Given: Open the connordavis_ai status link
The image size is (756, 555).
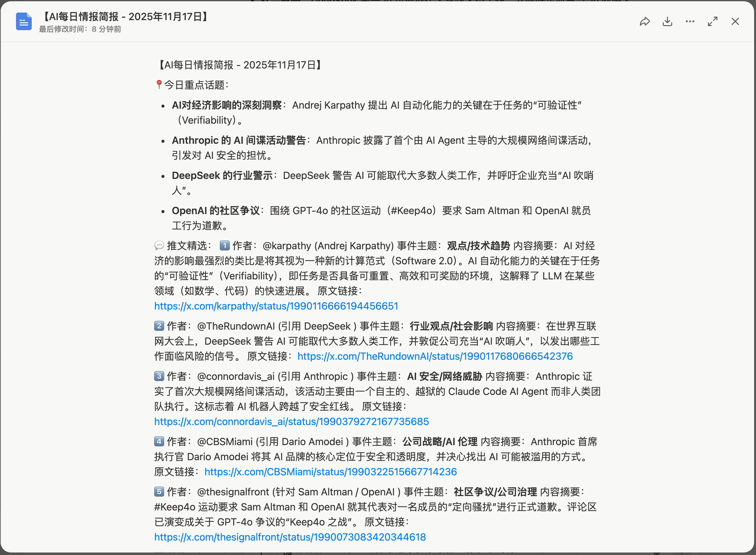Looking at the screenshot, I should [291, 422].
